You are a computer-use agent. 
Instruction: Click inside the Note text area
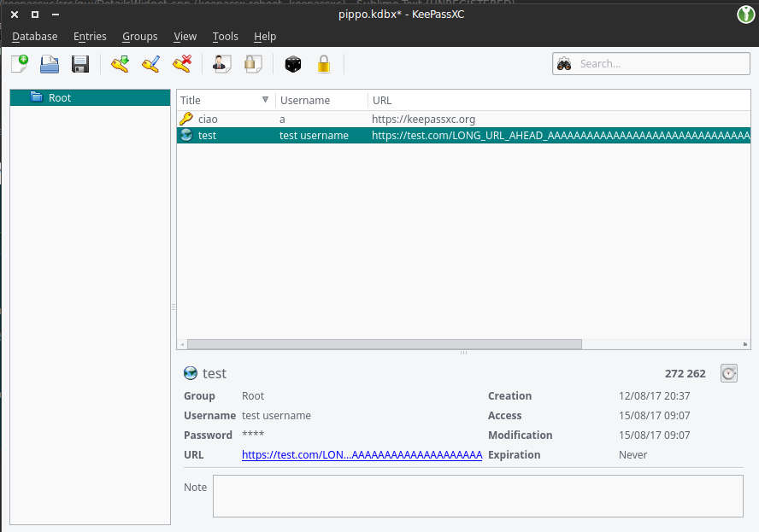(478, 496)
